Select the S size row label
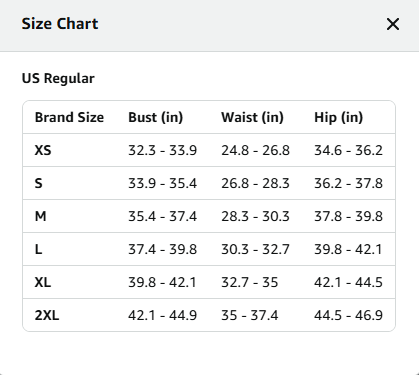The image size is (419, 375). tap(39, 183)
